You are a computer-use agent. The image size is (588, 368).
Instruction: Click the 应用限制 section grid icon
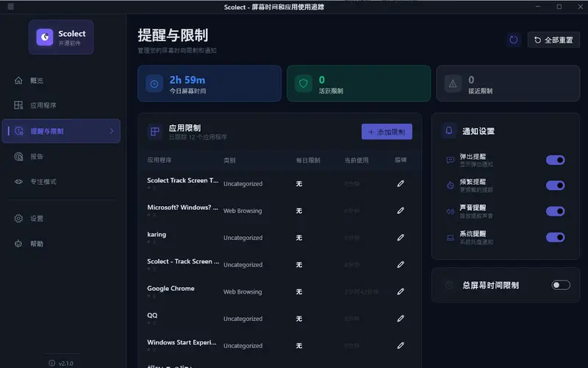tap(155, 132)
